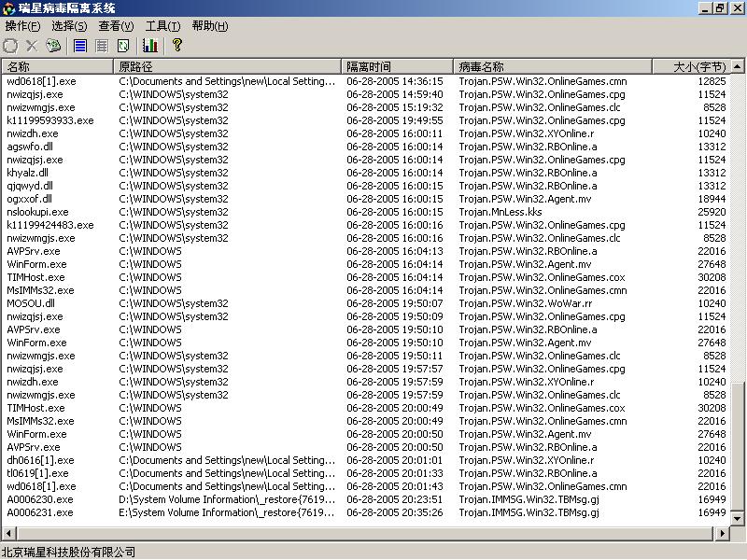This screenshot has height=560, width=747.
Task: Click quarantine time 06-28-2005 20:23:51
Action: pos(394,499)
